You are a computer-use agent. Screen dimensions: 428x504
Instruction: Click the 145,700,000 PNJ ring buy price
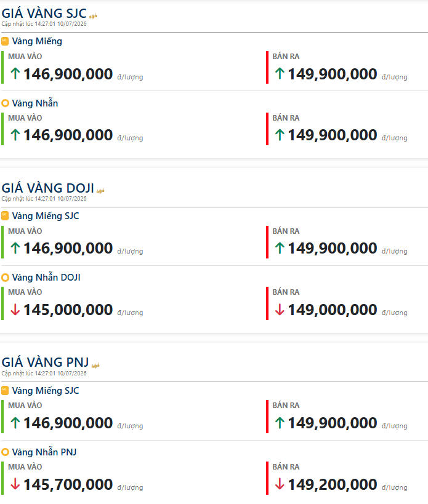(68, 484)
